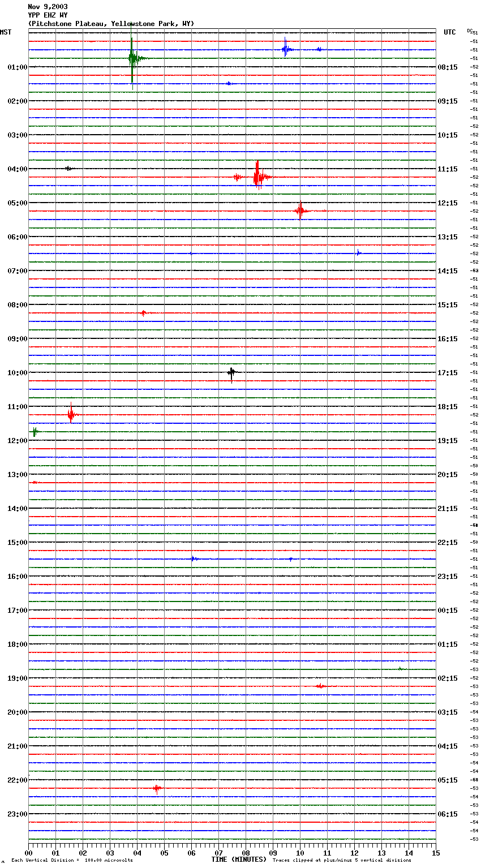The height and width of the screenshot is (868, 481).
Task: Select the red event near minute 10 on the 05:15 MST trace
Action: 300,210
